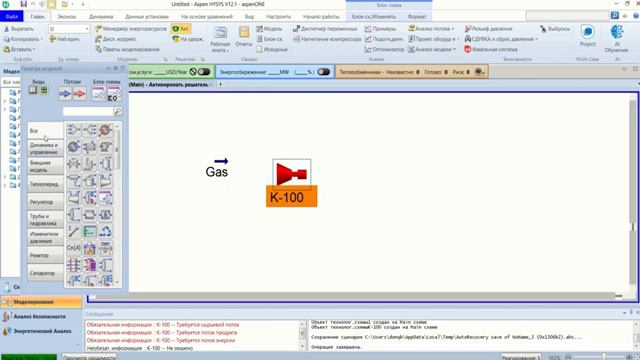Select the blue material stream arrow in palette
The image size is (640, 360).
point(65,94)
